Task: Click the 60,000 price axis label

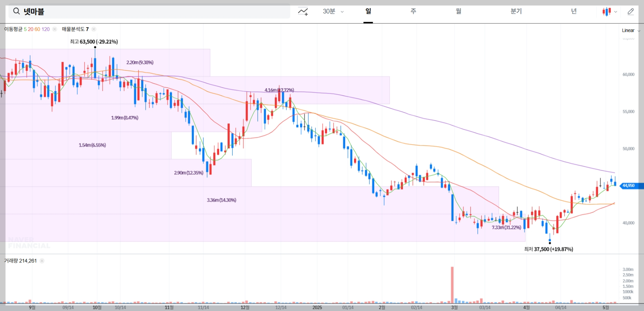Action: (x=628, y=74)
